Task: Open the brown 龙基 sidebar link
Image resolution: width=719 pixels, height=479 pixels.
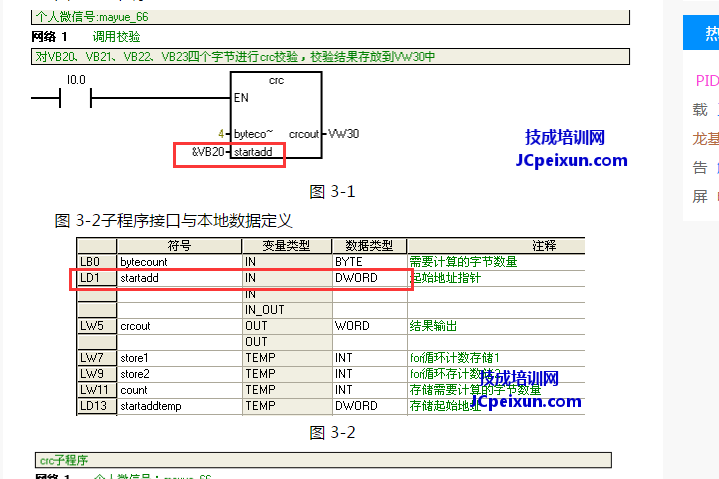Action: coord(705,138)
